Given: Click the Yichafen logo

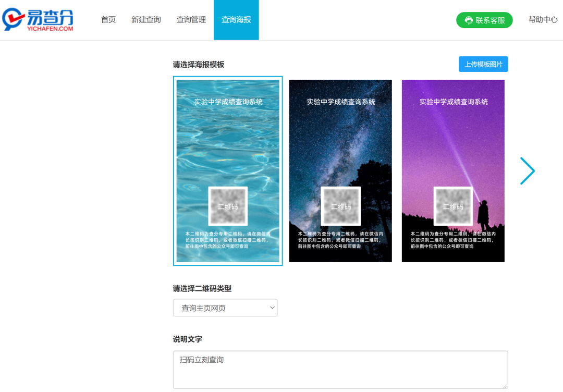Looking at the screenshot, I should [38, 19].
